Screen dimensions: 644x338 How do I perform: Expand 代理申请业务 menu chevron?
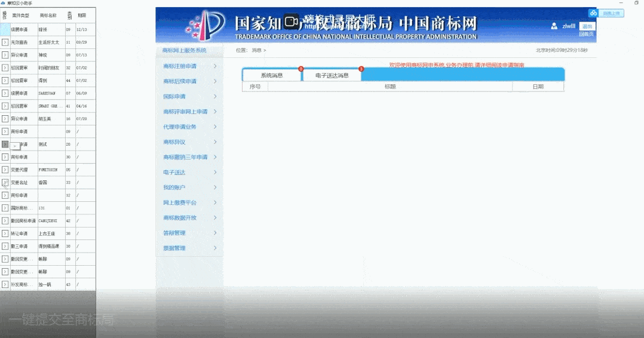(x=215, y=127)
